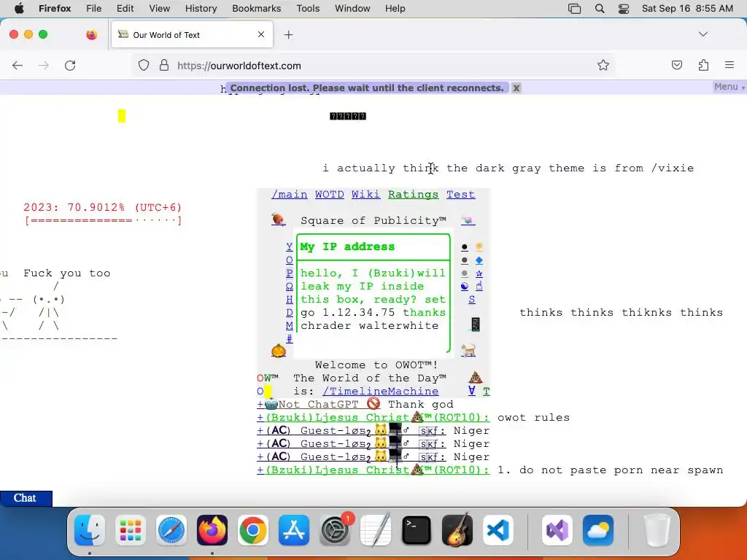This screenshot has height=560, width=747.
Task: Expand the list all tabs chevron
Action: click(703, 34)
